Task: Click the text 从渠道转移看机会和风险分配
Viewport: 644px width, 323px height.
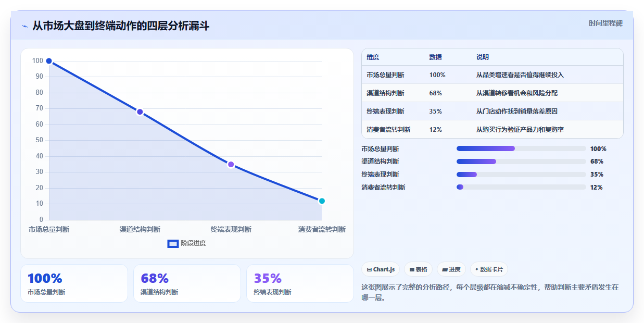Action: tap(517, 93)
